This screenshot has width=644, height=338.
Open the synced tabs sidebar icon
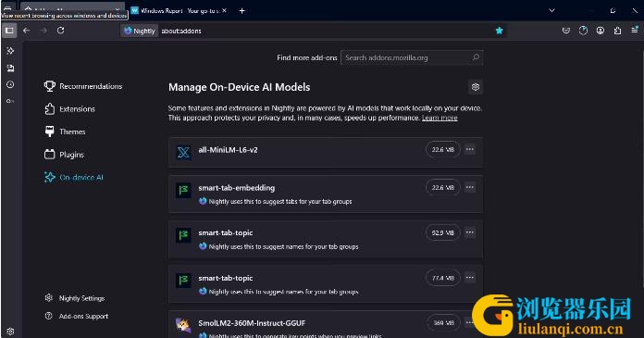(x=10, y=68)
